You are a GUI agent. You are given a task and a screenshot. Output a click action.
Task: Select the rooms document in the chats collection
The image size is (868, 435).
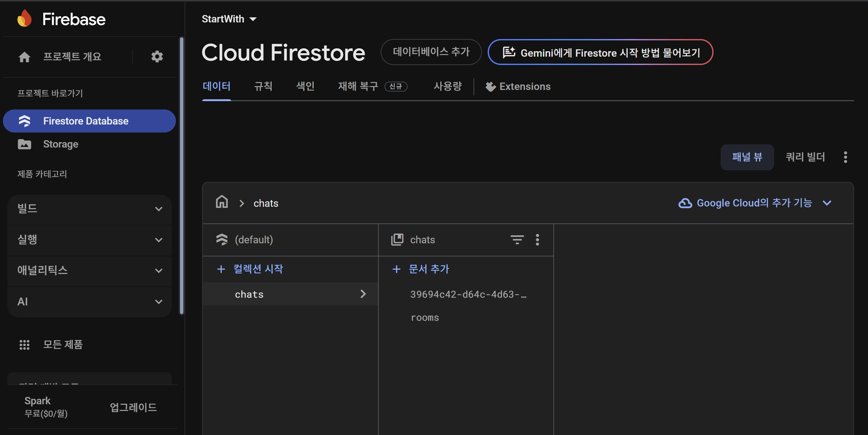point(425,318)
